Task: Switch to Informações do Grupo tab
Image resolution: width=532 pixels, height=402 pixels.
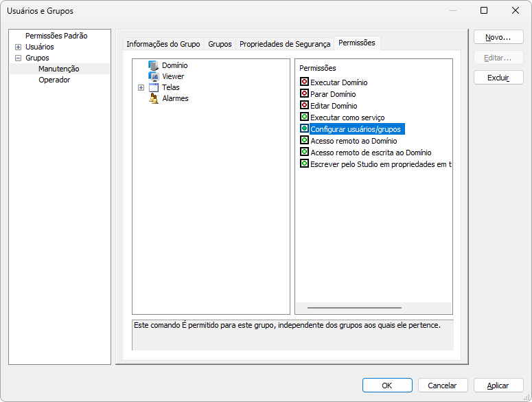Action: coord(163,44)
